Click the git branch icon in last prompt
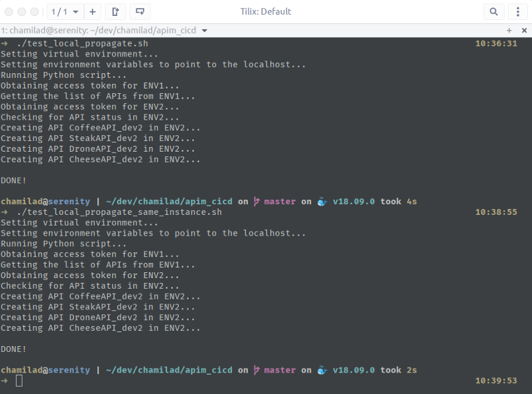The image size is (532, 394). pos(257,370)
